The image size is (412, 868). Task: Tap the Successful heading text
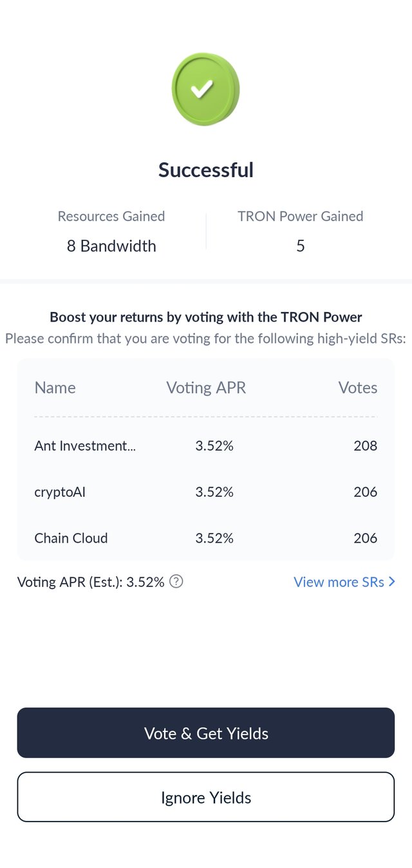click(x=206, y=170)
